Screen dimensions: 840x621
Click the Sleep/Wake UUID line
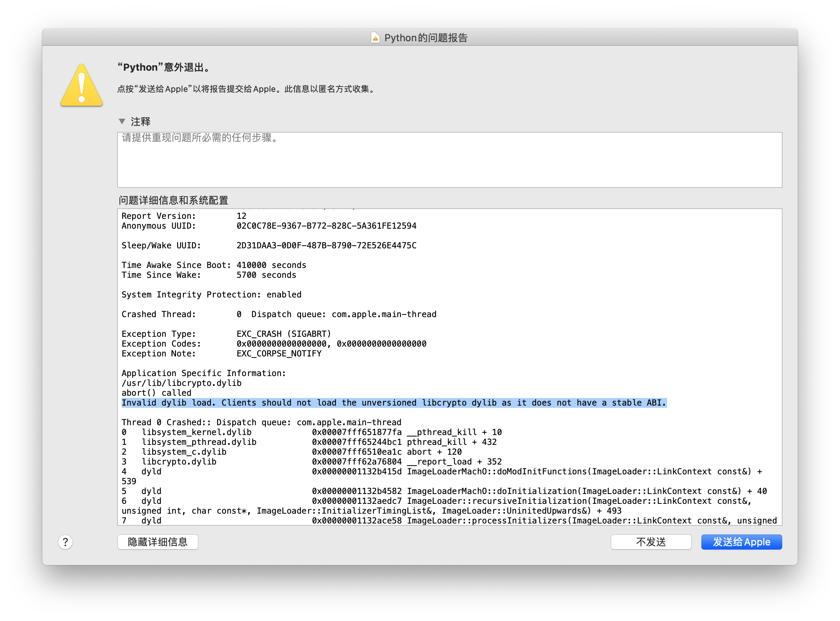269,245
